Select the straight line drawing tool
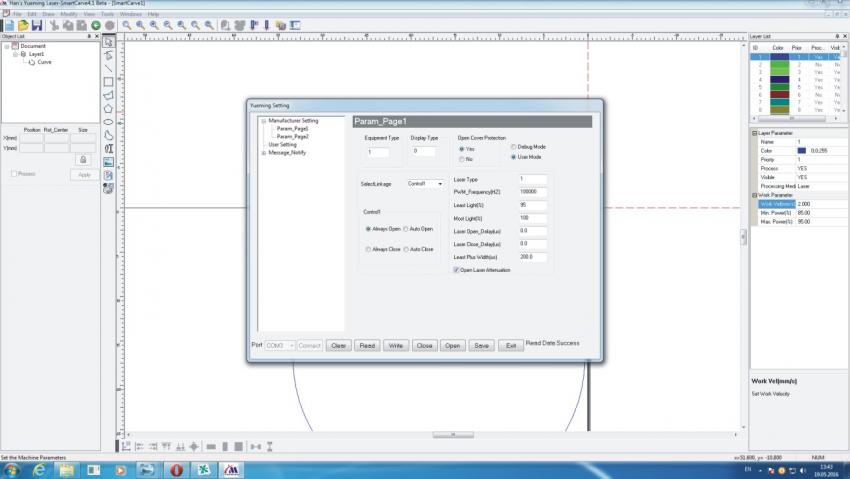This screenshot has width=850, height=479. pos(108,69)
